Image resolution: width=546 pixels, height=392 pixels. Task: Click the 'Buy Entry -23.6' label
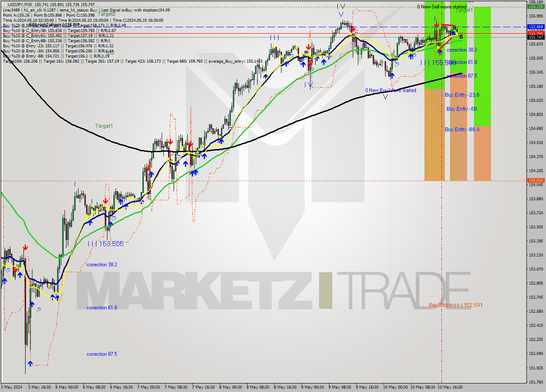click(x=462, y=95)
